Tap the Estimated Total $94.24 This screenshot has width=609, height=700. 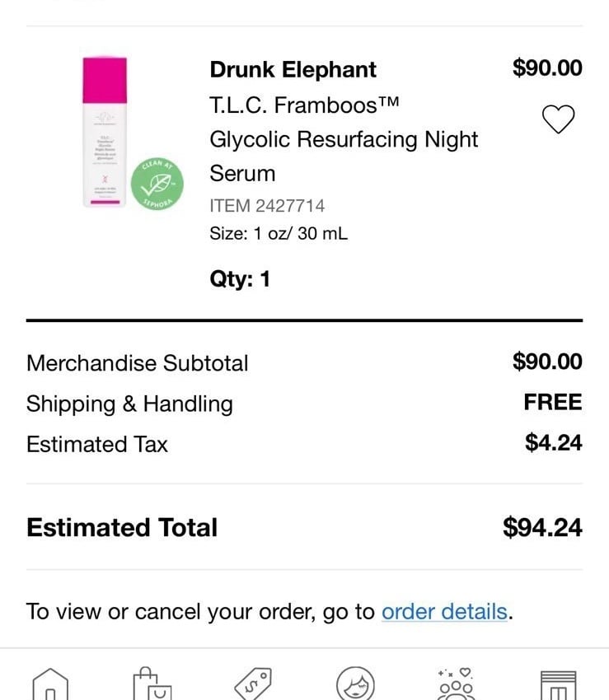click(x=542, y=527)
